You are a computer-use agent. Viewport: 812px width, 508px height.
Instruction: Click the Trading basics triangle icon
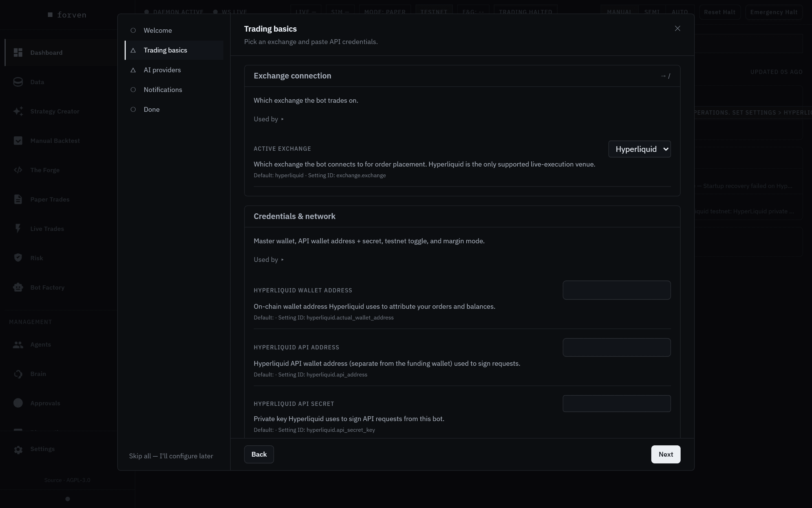(133, 50)
